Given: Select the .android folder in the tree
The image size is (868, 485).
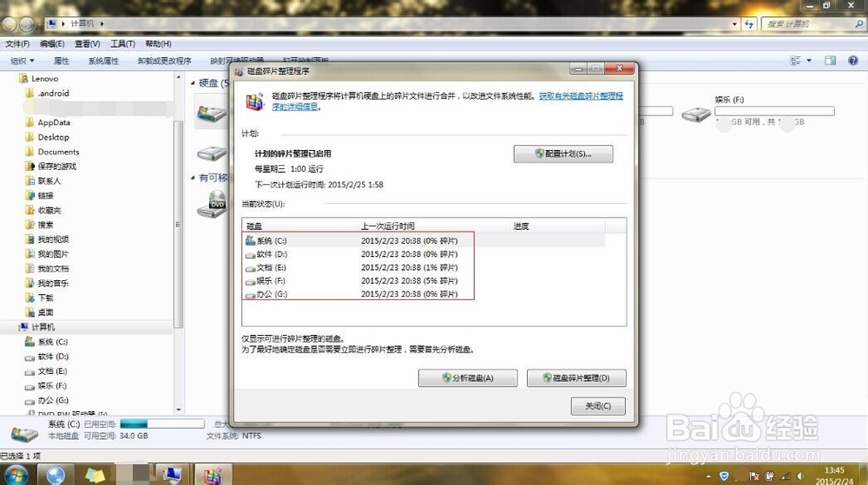Looking at the screenshot, I should click(53, 93).
